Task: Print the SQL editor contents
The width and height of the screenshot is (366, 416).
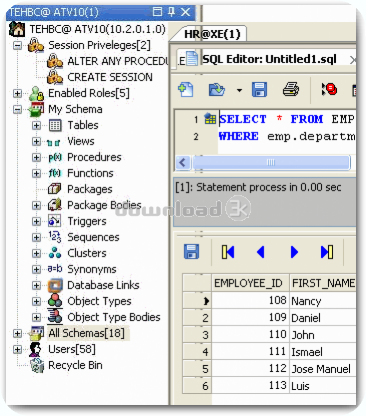Action: 291,90
